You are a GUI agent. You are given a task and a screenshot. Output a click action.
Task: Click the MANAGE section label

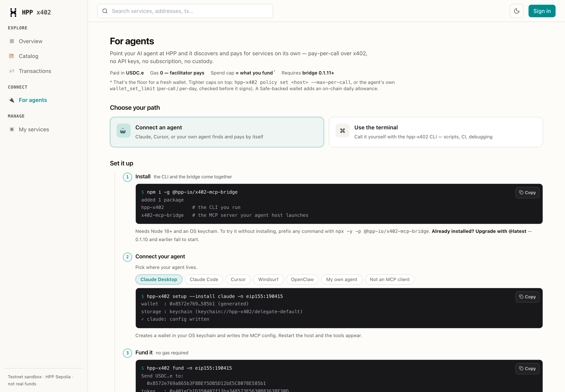point(16,116)
